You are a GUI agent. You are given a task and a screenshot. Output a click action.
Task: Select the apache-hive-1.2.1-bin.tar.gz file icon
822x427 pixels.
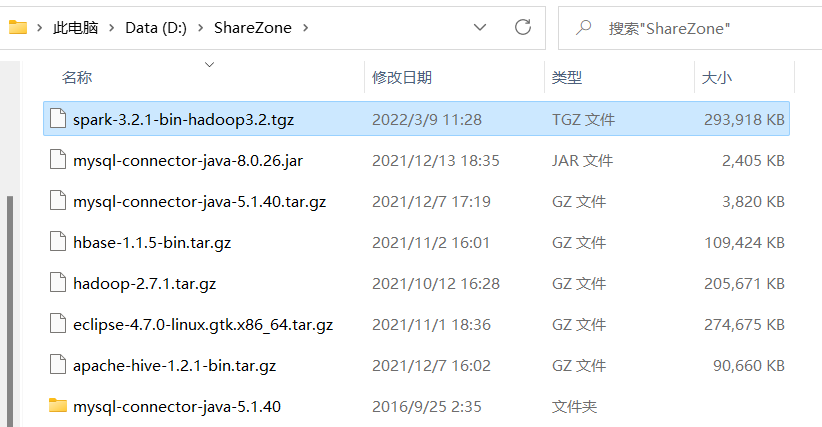click(x=58, y=365)
